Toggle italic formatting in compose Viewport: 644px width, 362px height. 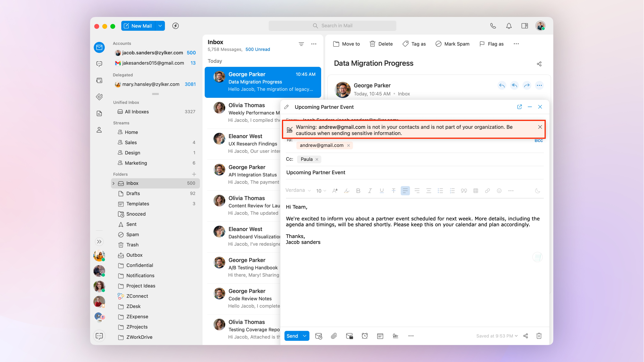[x=370, y=191]
